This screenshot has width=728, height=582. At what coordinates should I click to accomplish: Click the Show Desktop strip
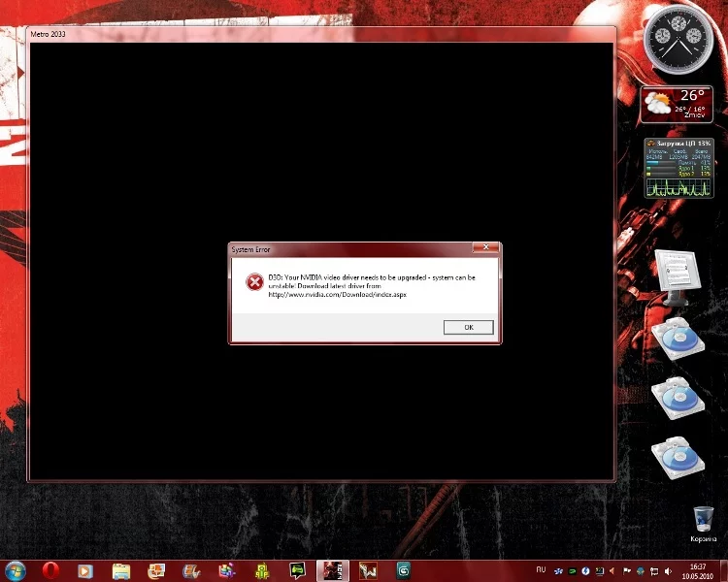724,571
